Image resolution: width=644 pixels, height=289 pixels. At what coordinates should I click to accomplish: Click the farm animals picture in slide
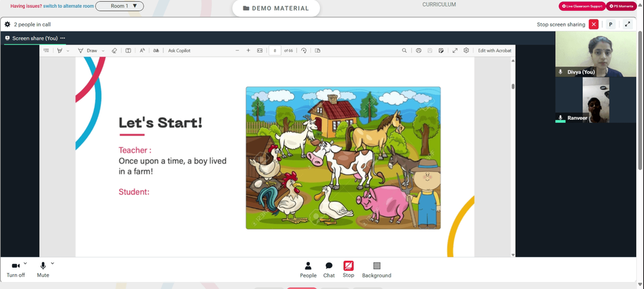(x=343, y=157)
